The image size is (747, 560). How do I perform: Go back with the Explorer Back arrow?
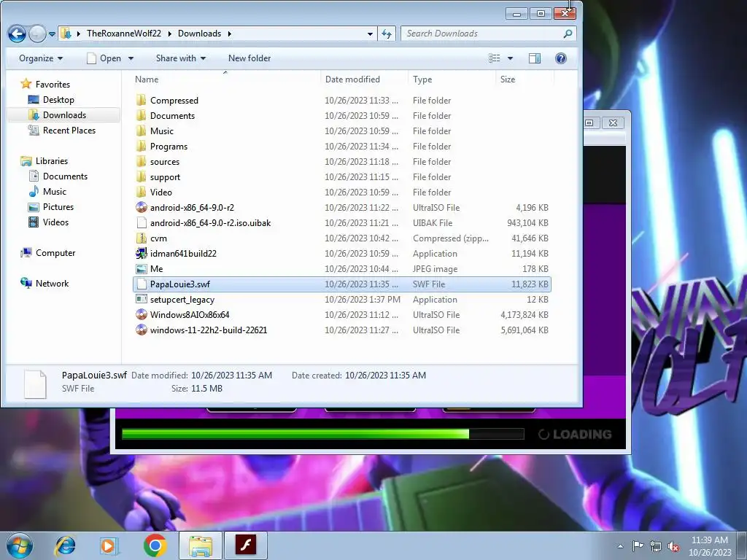pos(18,34)
